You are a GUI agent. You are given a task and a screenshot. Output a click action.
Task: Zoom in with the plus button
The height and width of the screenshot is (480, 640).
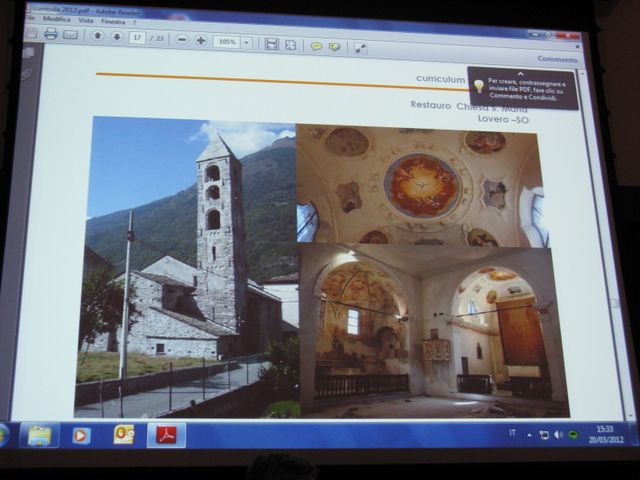(200, 40)
